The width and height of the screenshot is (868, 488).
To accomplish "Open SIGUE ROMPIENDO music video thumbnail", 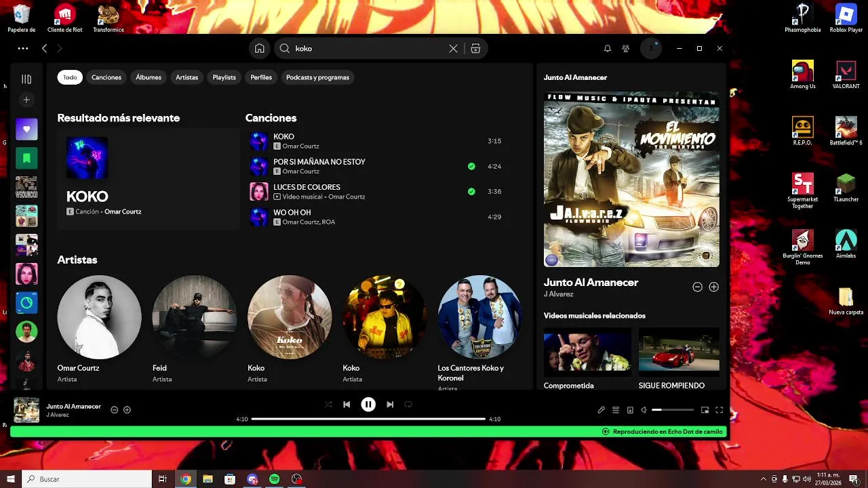I will (679, 352).
